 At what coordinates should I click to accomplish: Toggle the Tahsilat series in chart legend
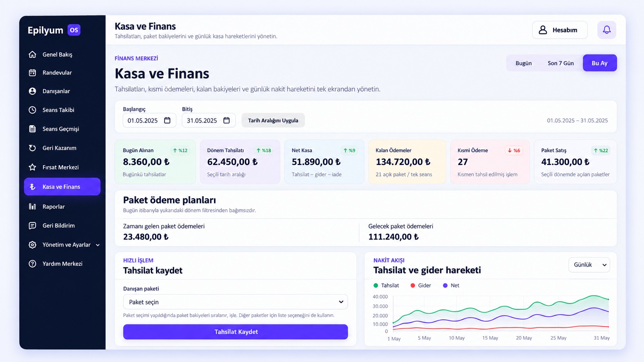tap(386, 285)
